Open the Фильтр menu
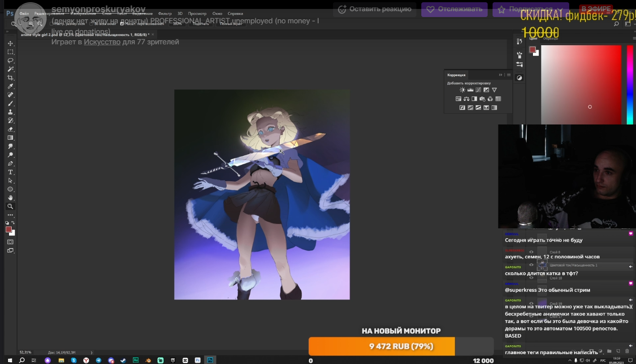 click(165, 14)
